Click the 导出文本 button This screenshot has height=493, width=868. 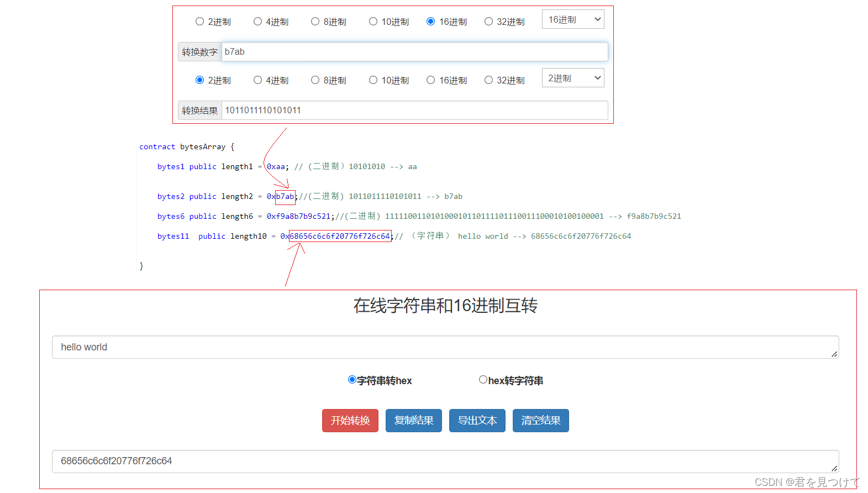pos(477,421)
